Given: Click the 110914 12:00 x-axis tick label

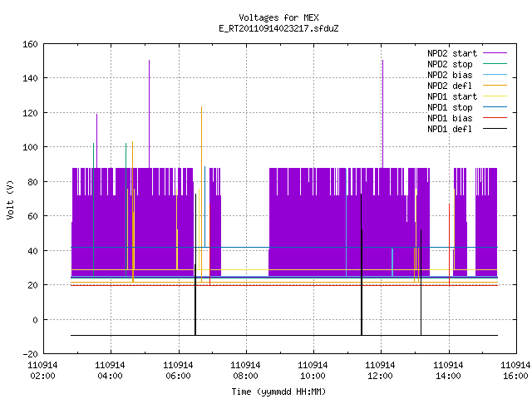Looking at the screenshot, I should (381, 371).
